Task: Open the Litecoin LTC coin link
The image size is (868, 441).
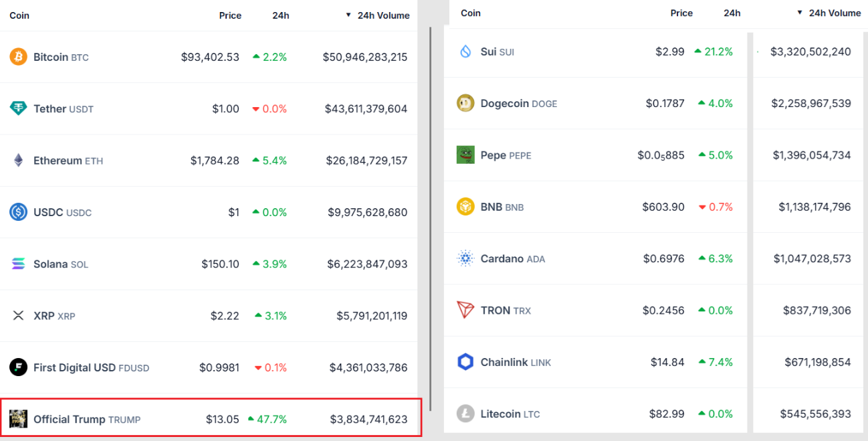Action: coord(500,414)
